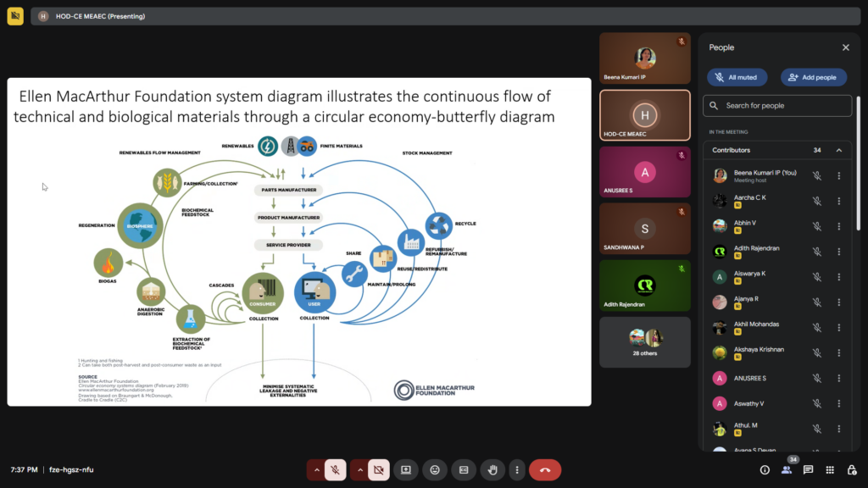Image resolution: width=868 pixels, height=488 pixels.
Task: Open more options for Aarcha C K
Action: pos(838,201)
